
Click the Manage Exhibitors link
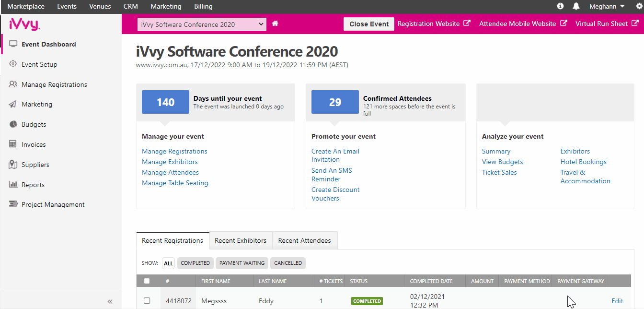tap(170, 162)
